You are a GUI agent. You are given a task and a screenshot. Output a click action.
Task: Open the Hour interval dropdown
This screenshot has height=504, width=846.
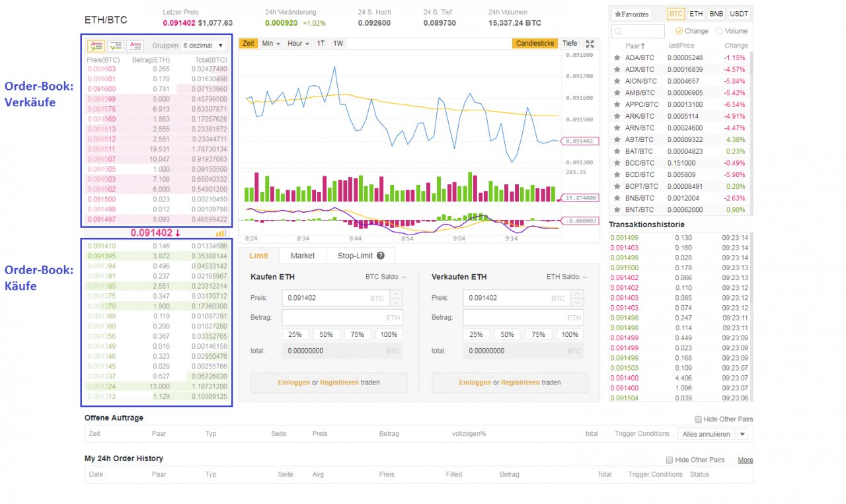297,44
